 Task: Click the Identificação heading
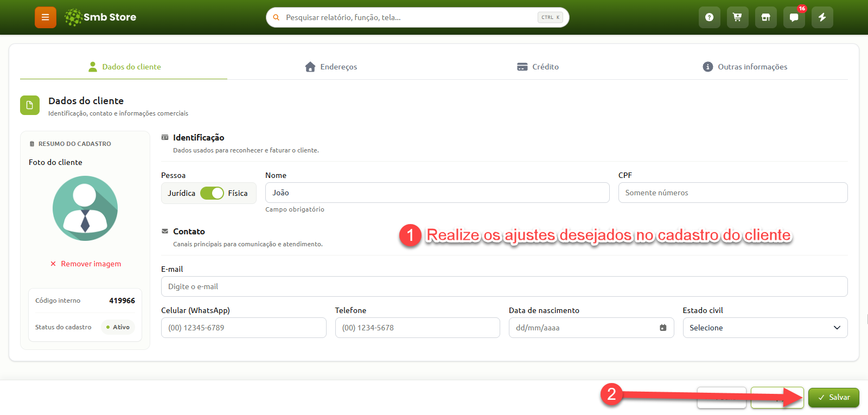199,138
